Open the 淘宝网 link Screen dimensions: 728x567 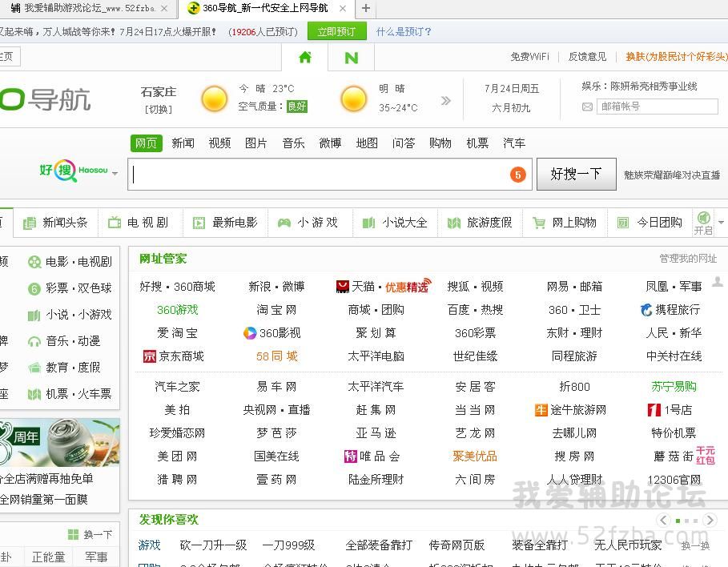coord(276,310)
